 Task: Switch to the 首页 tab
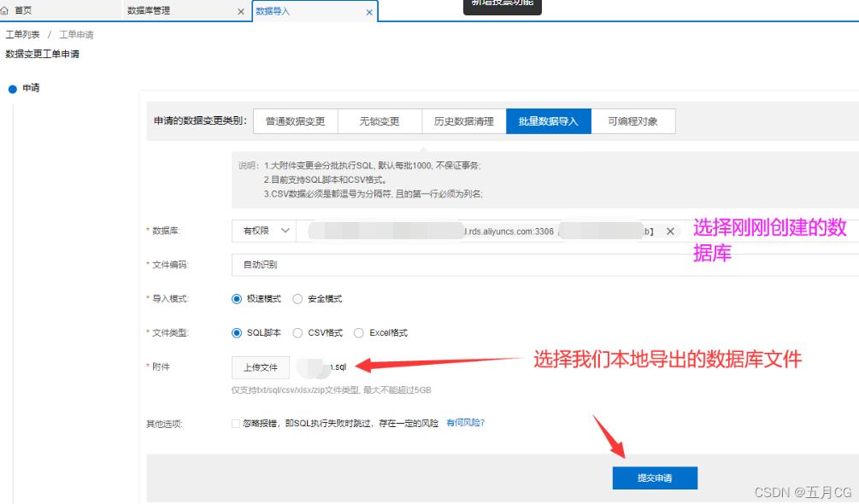pyautogui.click(x=27, y=11)
